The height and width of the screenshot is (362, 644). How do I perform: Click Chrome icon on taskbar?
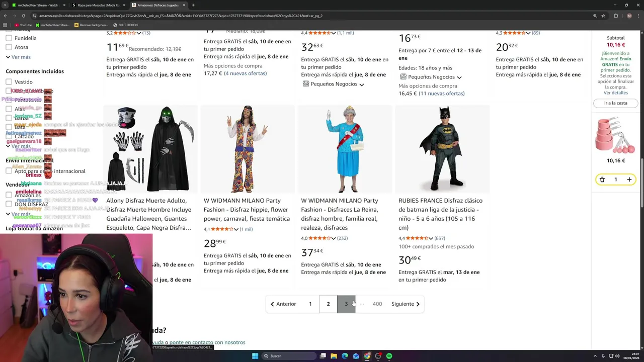367,356
